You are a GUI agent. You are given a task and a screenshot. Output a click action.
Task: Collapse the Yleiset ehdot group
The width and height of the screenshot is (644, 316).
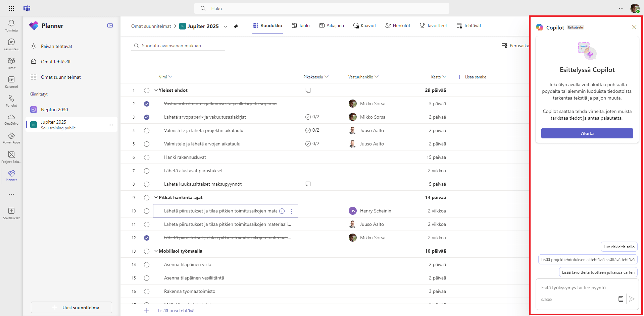(x=156, y=90)
